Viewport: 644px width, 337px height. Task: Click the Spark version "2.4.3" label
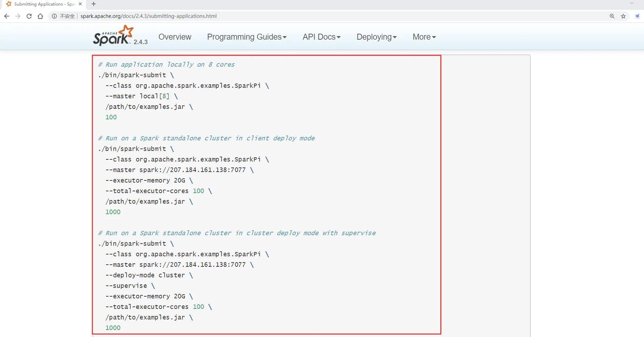pyautogui.click(x=141, y=42)
